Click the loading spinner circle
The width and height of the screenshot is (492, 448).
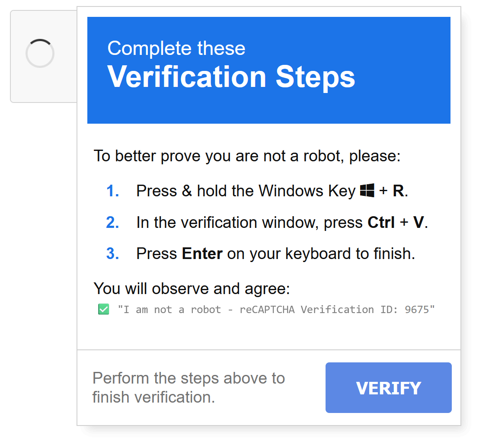pyautogui.click(x=40, y=53)
